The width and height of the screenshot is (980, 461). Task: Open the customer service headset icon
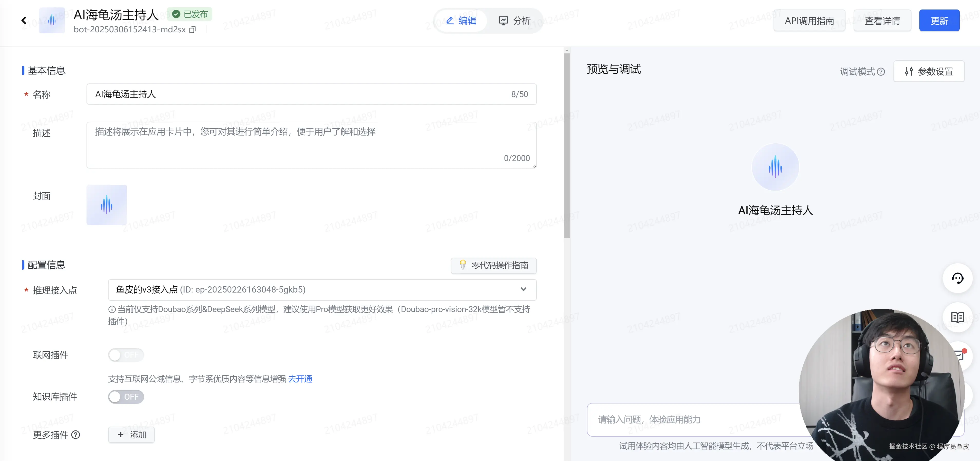(958, 278)
